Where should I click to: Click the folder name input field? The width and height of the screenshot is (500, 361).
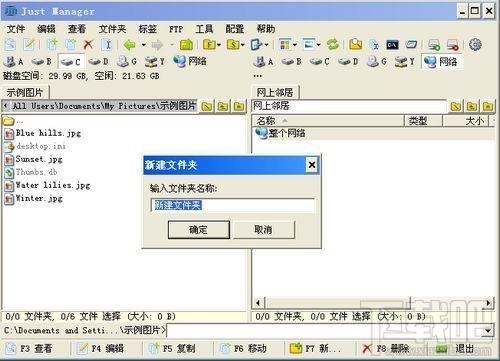tap(233, 205)
